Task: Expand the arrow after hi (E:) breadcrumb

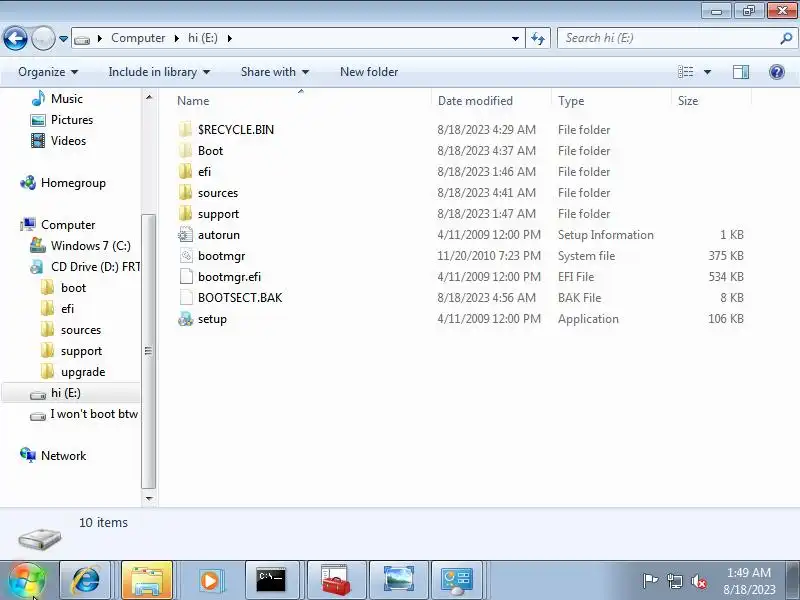Action: tap(230, 38)
